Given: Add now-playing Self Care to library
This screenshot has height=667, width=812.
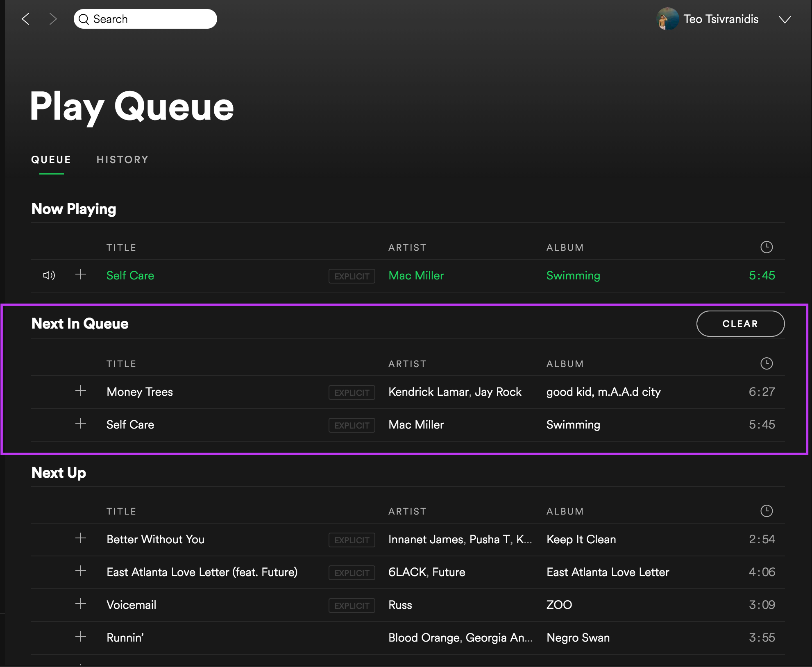Looking at the screenshot, I should click(81, 275).
